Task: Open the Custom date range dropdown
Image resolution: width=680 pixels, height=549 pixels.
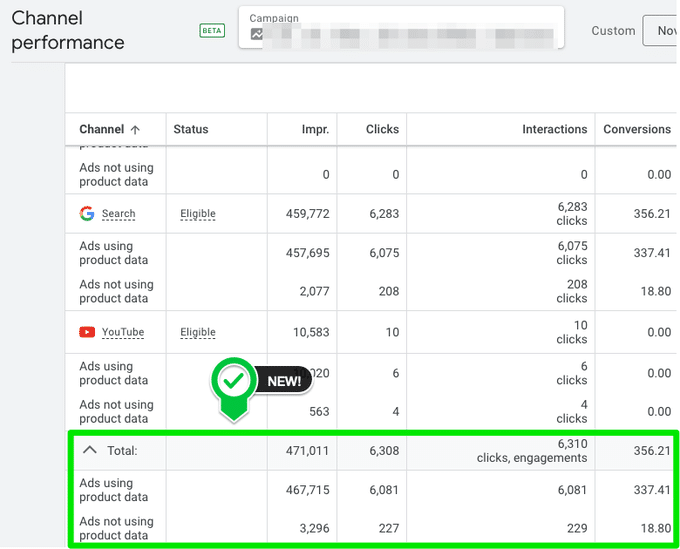Action: point(613,31)
